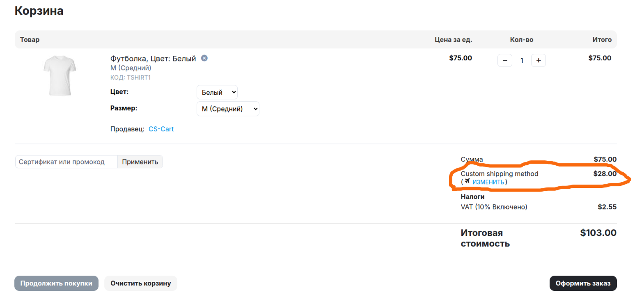Click the quantity value field showing 1
This screenshot has height=306, width=644.
pyautogui.click(x=522, y=60)
